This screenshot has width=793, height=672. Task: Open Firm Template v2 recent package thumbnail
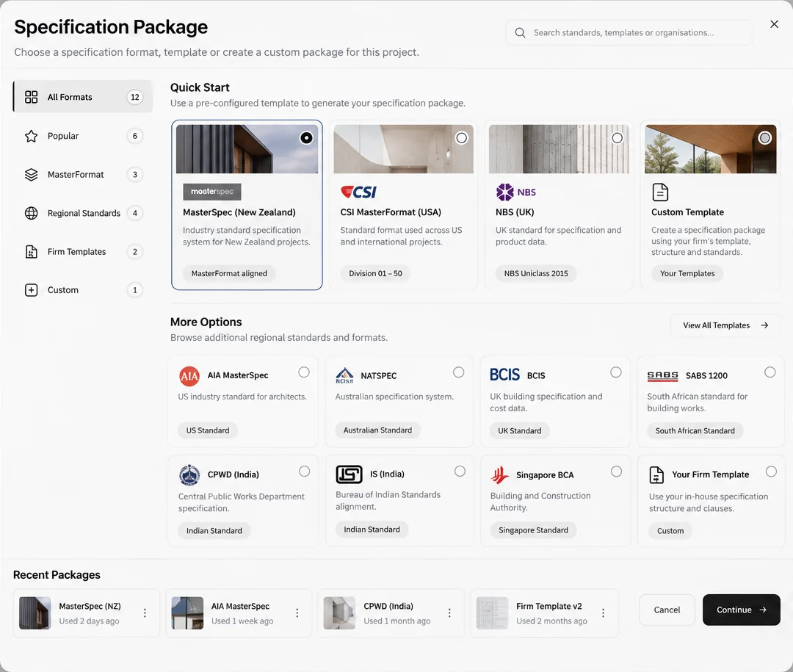492,613
